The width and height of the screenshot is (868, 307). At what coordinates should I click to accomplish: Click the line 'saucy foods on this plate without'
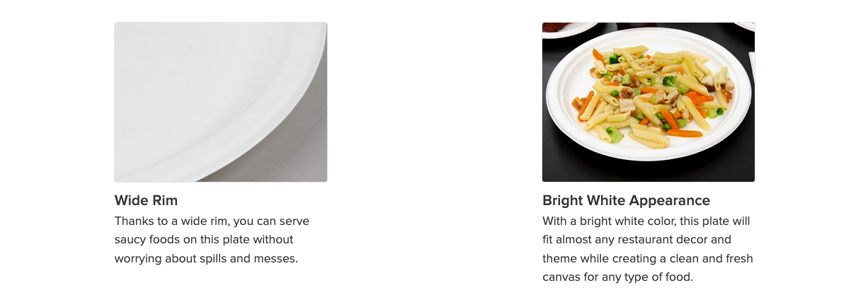pos(204,240)
